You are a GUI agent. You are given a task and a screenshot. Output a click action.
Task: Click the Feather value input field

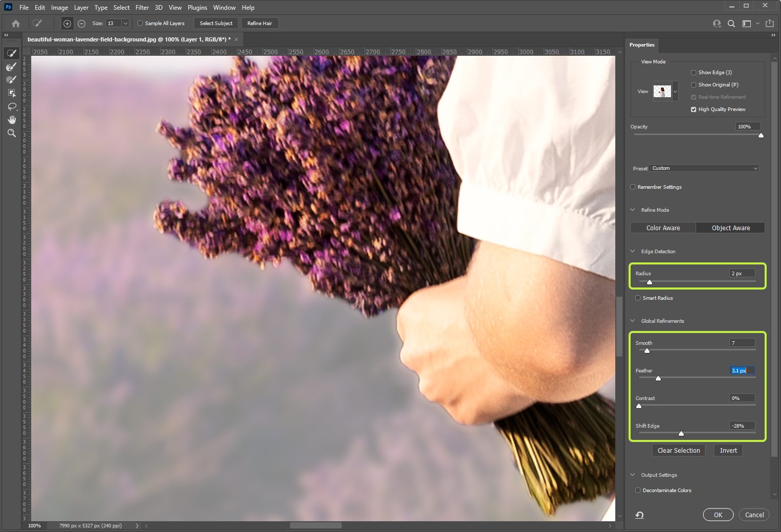click(x=742, y=370)
